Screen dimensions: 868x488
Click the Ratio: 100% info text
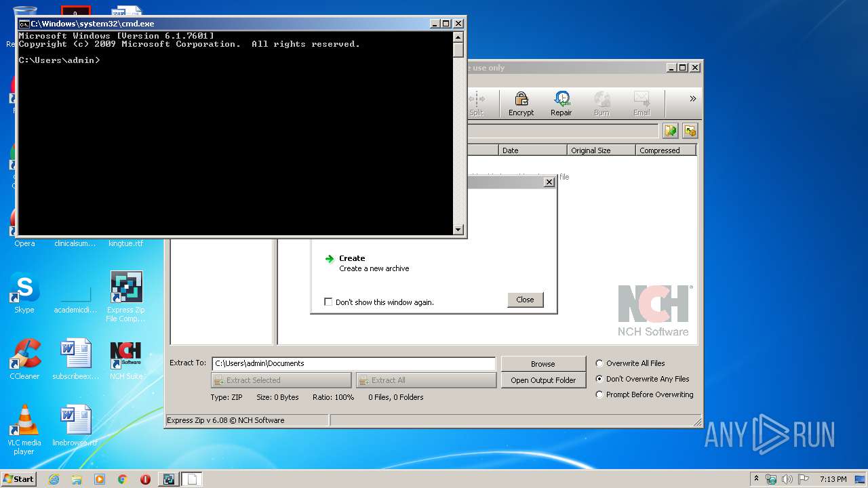click(x=333, y=397)
